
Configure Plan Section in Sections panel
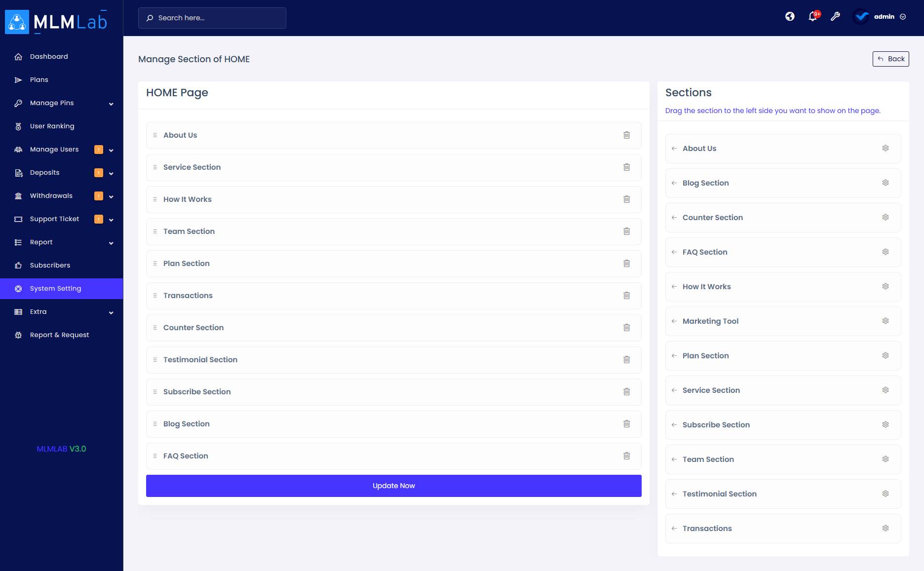click(885, 355)
